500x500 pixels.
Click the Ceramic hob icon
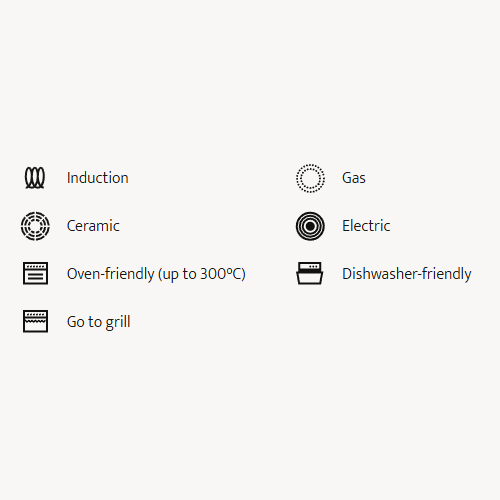[35, 226]
